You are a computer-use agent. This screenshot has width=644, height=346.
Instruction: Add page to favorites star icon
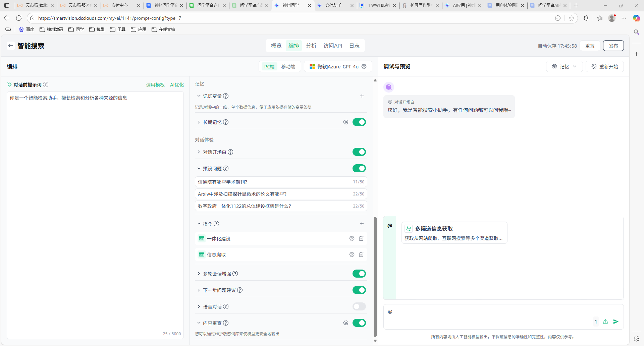tap(572, 18)
